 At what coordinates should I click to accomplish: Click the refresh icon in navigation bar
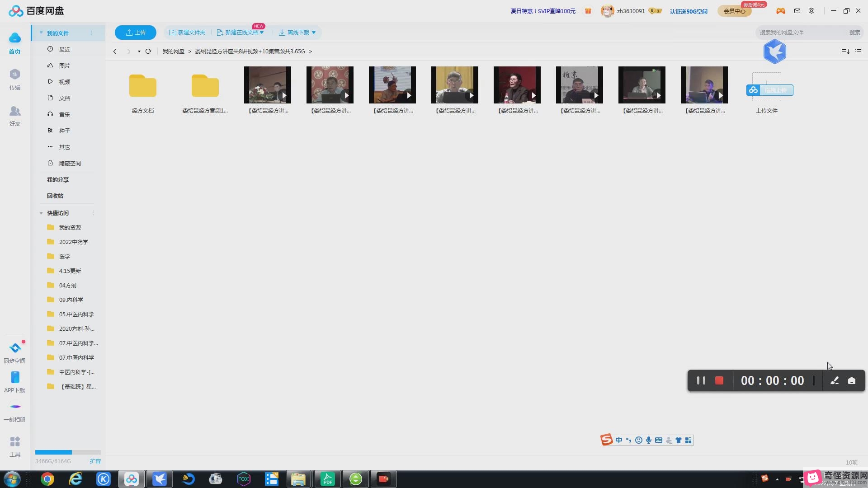[x=148, y=52]
